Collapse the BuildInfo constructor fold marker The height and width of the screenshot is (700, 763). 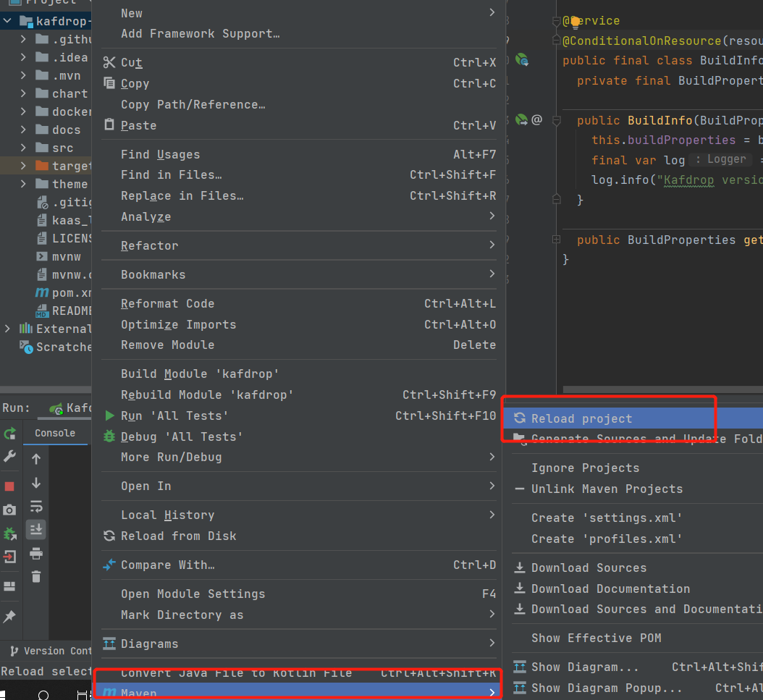pos(556,120)
